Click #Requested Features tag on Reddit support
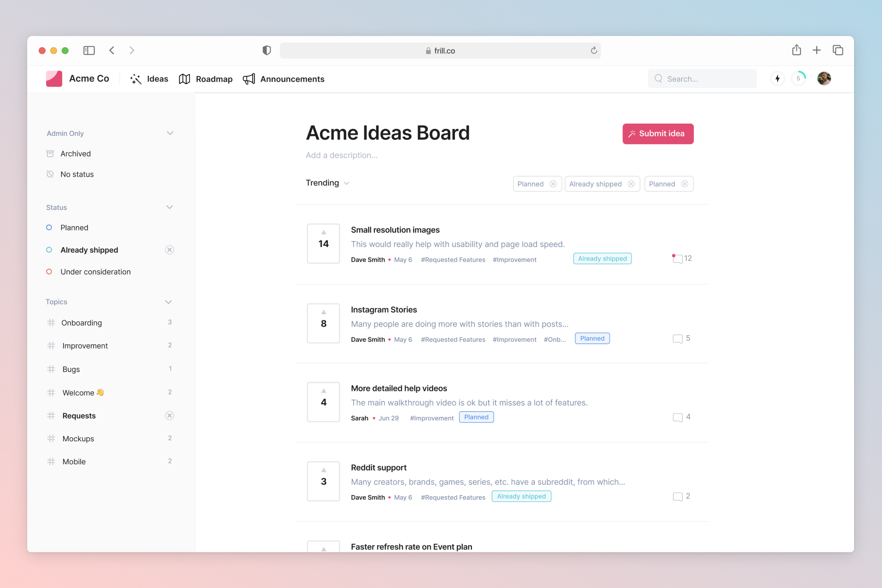 (453, 497)
